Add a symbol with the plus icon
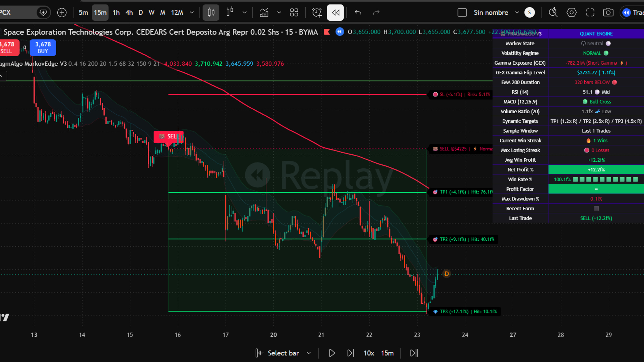 click(x=62, y=13)
